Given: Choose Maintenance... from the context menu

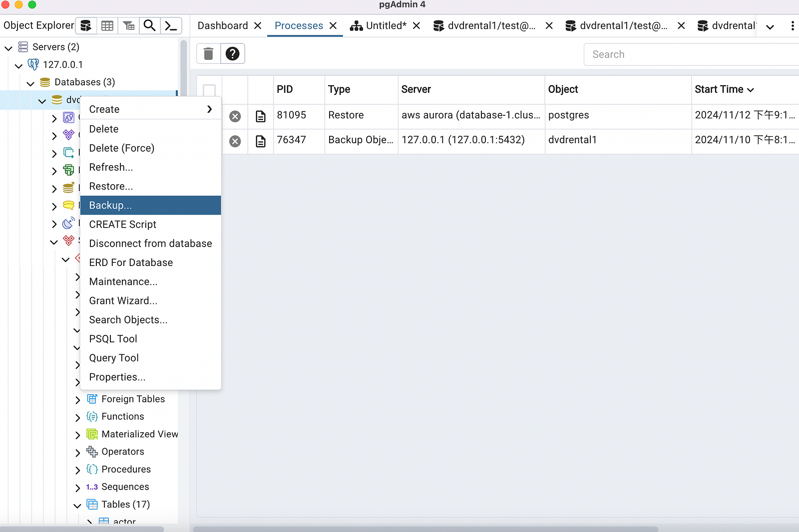Looking at the screenshot, I should coord(150,281).
